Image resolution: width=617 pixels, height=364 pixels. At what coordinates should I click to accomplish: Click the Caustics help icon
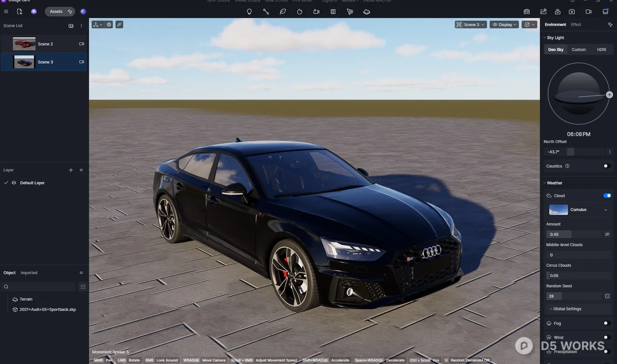pyautogui.click(x=567, y=166)
